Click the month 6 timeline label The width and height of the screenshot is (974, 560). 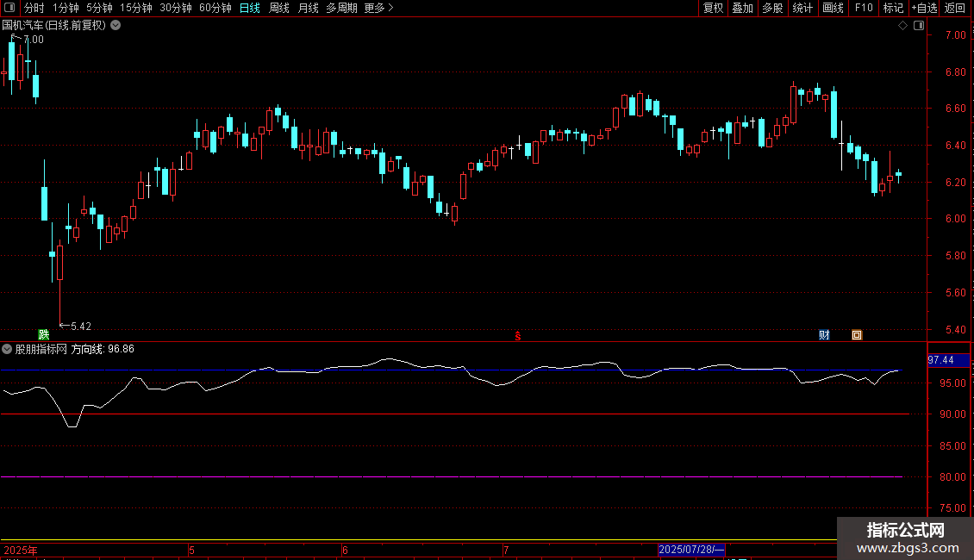345,550
